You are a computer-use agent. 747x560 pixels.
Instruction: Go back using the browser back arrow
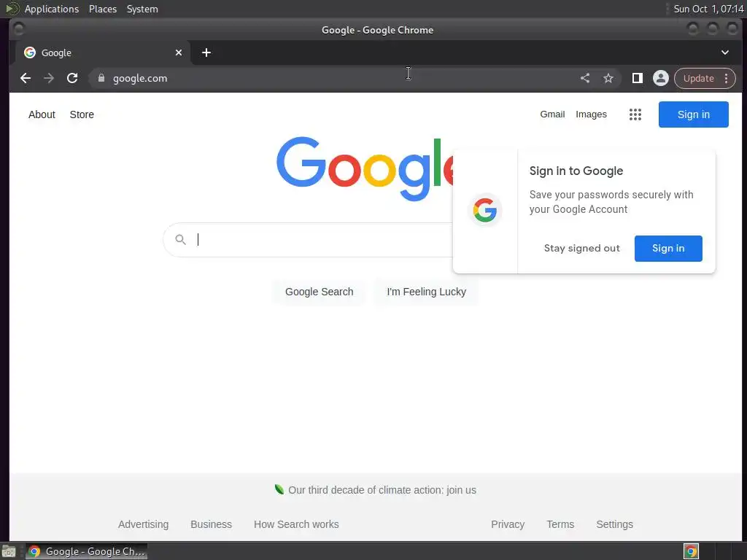26,78
